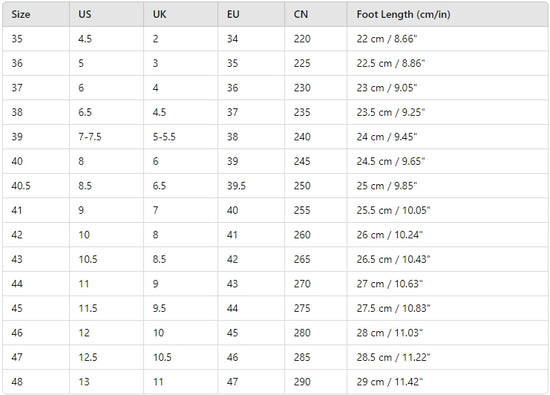Image resolution: width=550 pixels, height=395 pixels.
Task: Click the CN column header
Action: (316, 14)
